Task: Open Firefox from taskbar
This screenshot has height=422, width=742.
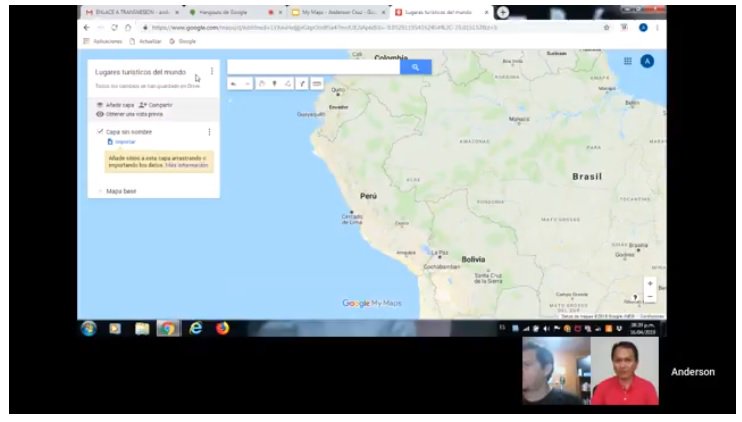Action: (x=222, y=328)
